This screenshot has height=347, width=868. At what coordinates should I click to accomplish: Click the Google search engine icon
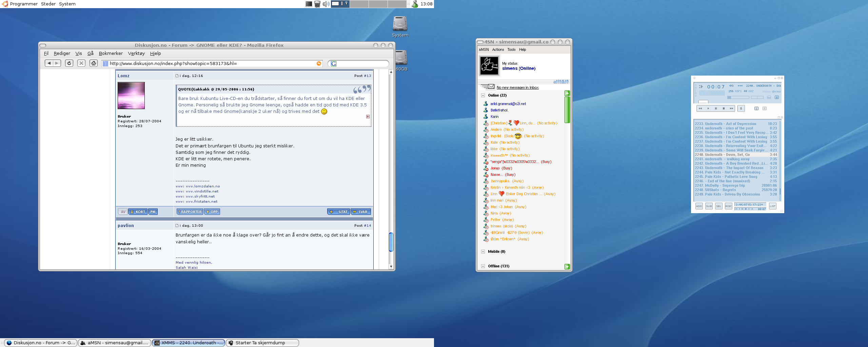(334, 63)
